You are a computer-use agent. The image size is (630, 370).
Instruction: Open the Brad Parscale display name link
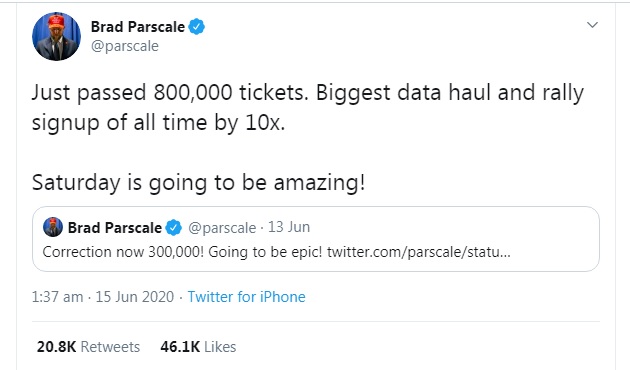tap(138, 27)
